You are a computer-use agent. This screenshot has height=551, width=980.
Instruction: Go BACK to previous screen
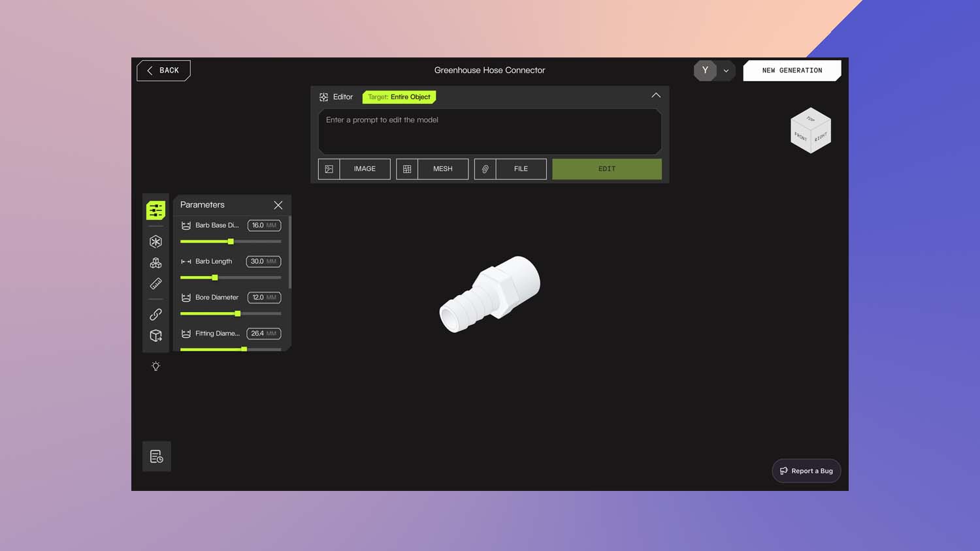(x=163, y=71)
